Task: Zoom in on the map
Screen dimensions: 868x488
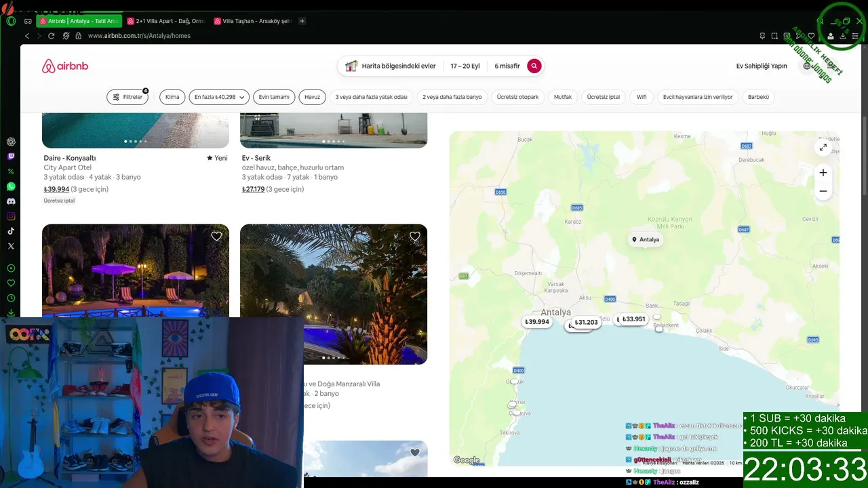Action: (823, 173)
